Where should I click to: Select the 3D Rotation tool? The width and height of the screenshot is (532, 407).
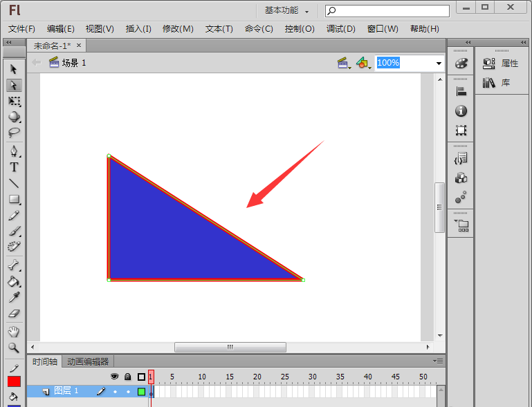[14, 117]
